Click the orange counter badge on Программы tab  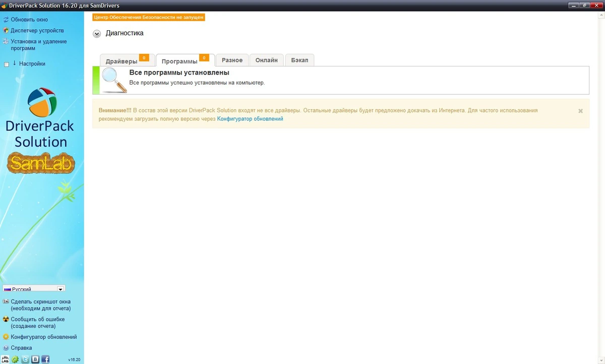pos(204,57)
